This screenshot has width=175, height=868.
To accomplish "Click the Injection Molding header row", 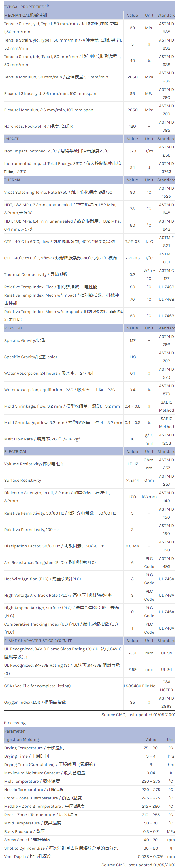I will [22, 739].
